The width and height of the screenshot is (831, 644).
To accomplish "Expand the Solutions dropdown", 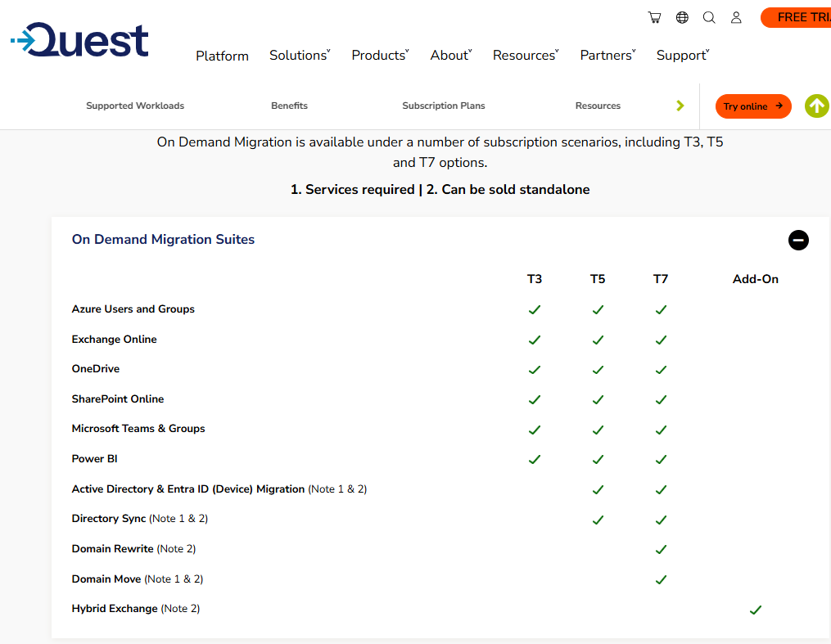I will pos(299,55).
